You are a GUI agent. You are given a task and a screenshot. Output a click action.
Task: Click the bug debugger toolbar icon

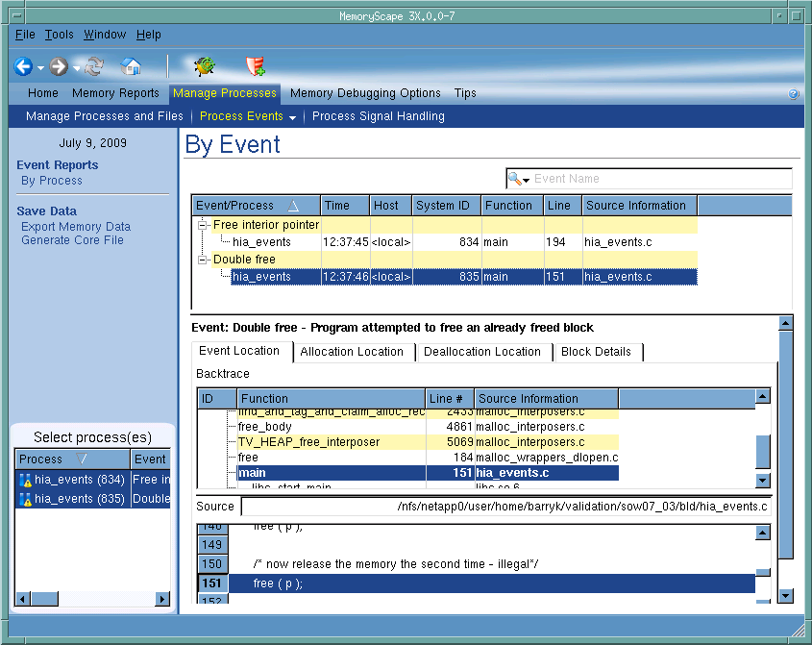204,66
